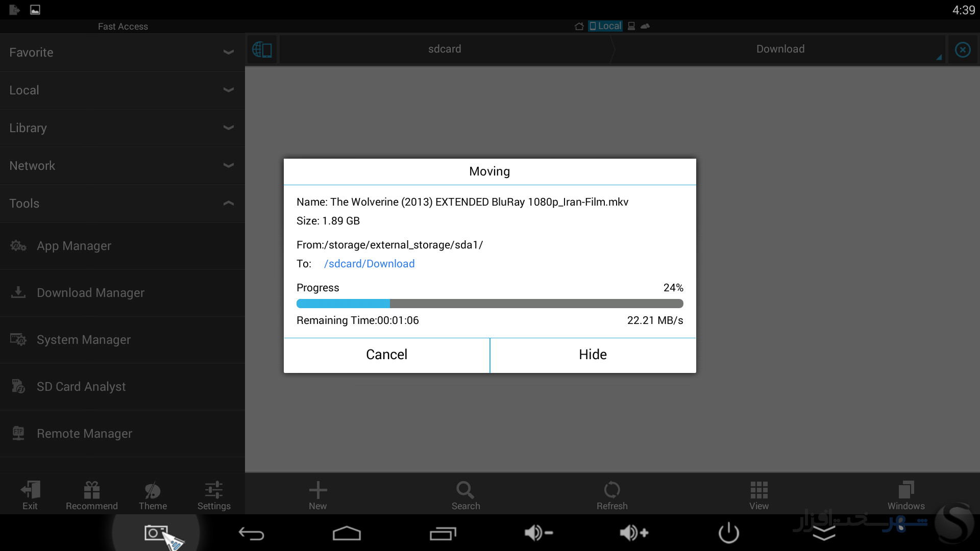
Task: Open the first notification icon in status bar
Action: click(x=14, y=10)
